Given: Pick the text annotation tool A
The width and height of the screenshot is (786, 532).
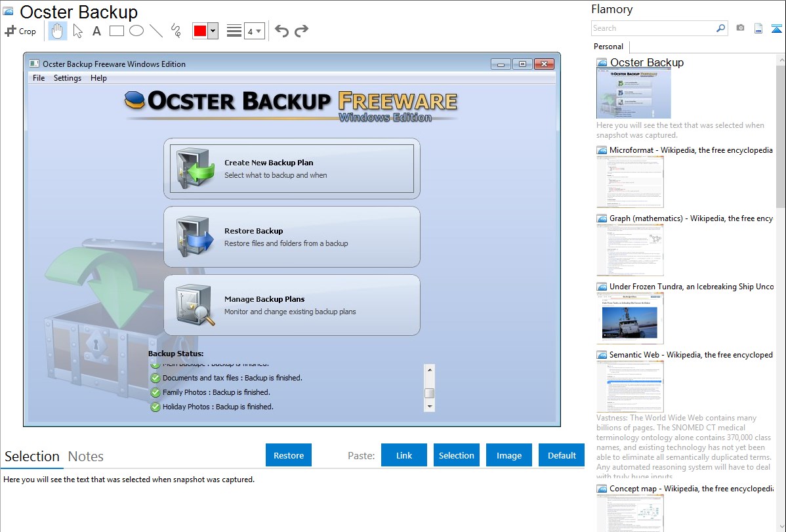Looking at the screenshot, I should (96, 31).
